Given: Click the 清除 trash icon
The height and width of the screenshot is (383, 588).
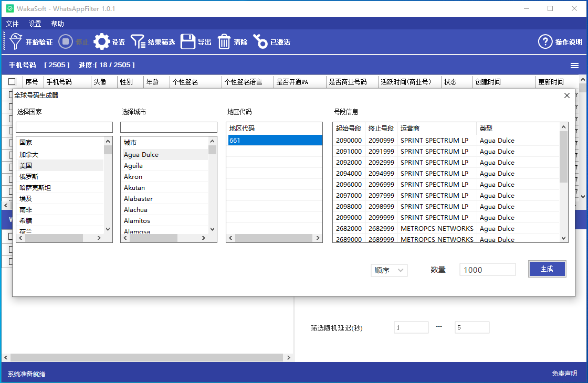Looking at the screenshot, I should click(x=224, y=41).
